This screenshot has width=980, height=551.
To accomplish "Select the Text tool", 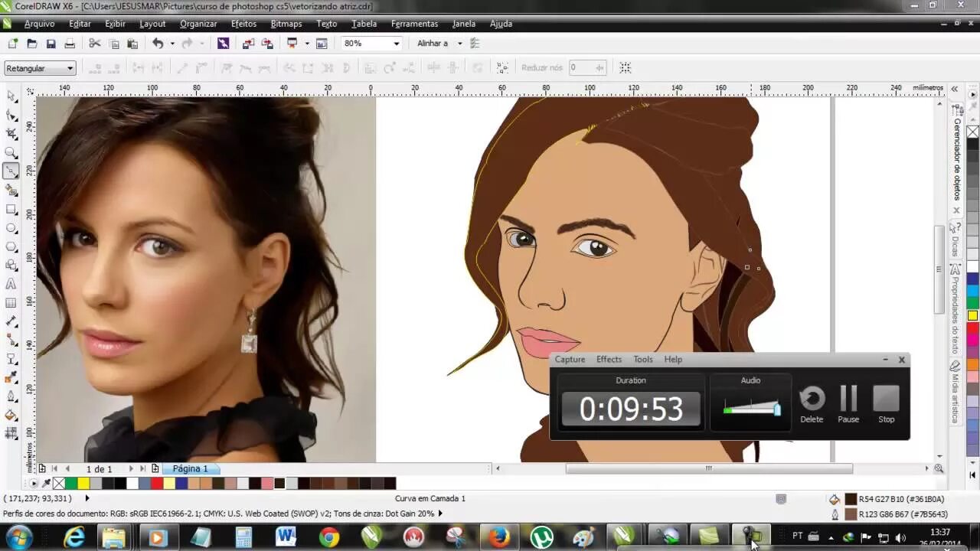I will point(11,284).
